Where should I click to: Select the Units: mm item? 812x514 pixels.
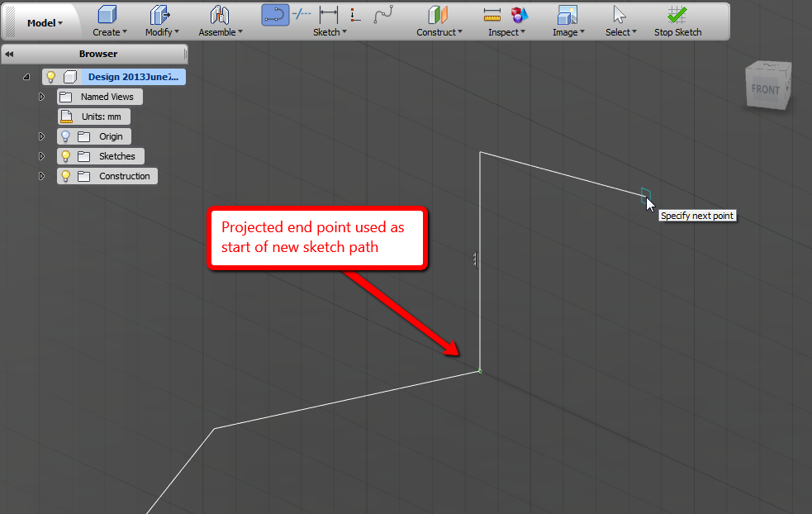point(101,117)
